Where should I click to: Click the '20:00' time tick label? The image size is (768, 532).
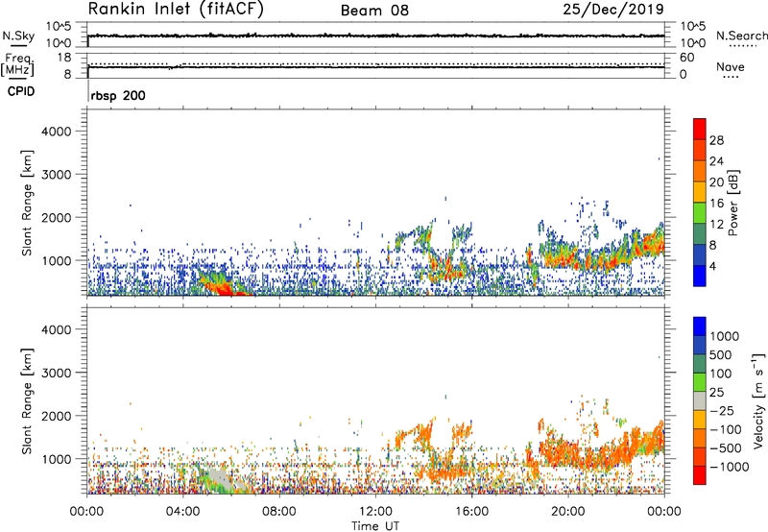pyautogui.click(x=567, y=512)
